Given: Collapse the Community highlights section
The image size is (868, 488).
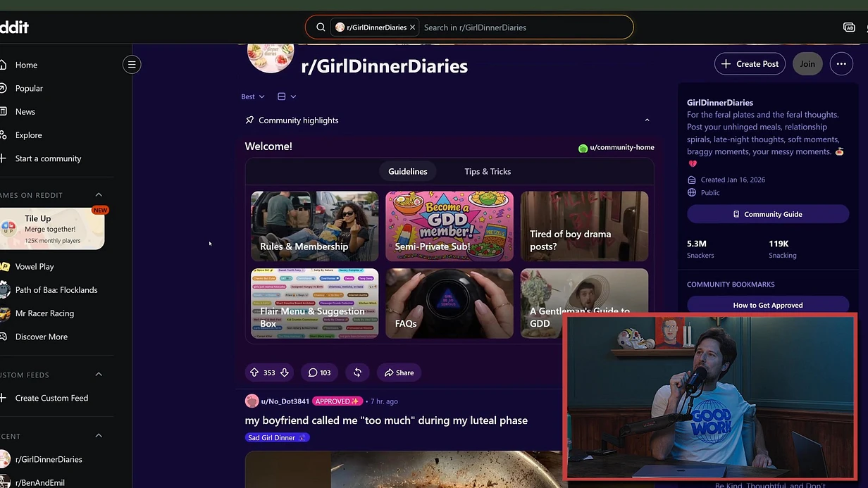Looking at the screenshot, I should [647, 120].
